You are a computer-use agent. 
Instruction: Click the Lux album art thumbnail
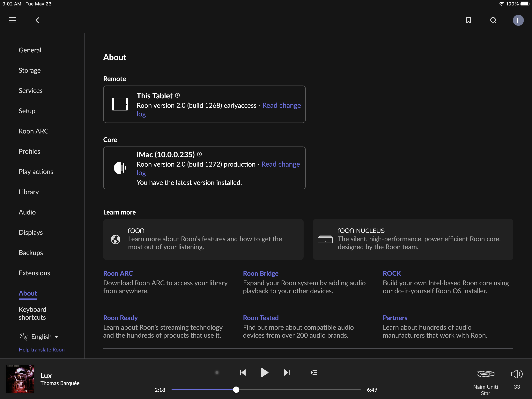tap(20, 379)
